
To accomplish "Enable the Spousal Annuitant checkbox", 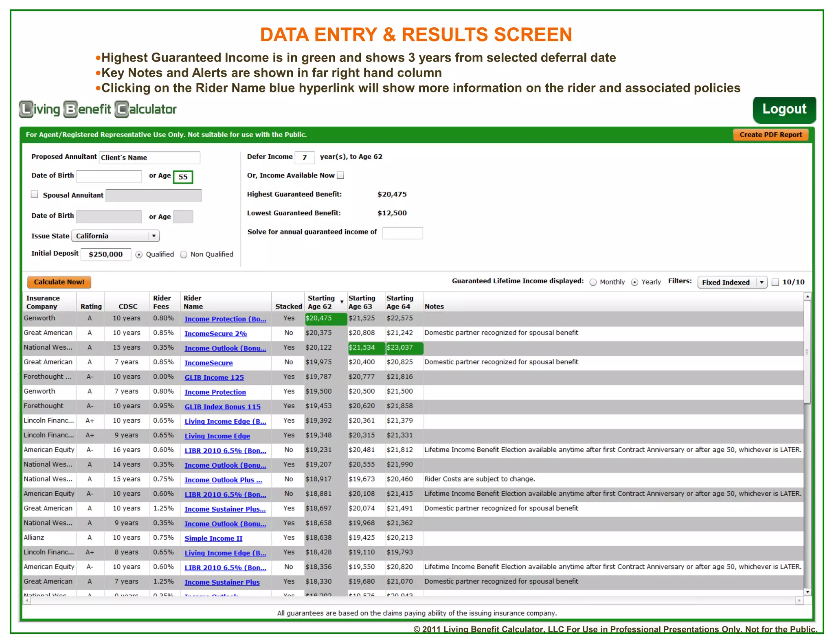I will 35,194.
